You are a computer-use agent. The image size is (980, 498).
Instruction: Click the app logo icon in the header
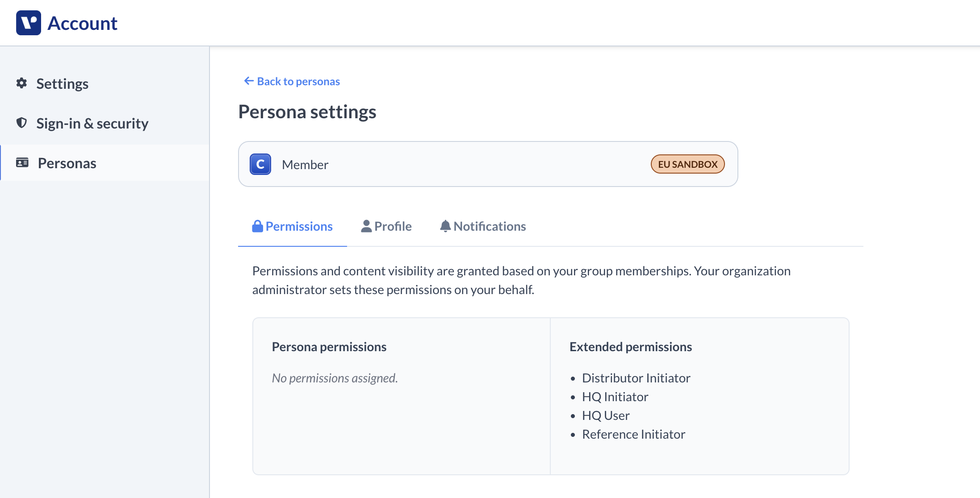pyautogui.click(x=29, y=23)
